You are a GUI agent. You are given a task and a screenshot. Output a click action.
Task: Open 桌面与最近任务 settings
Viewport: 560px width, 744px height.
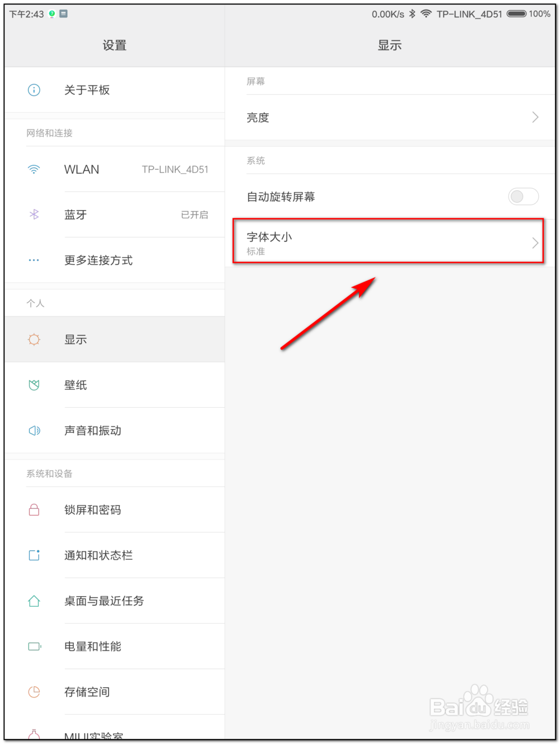[x=103, y=601]
